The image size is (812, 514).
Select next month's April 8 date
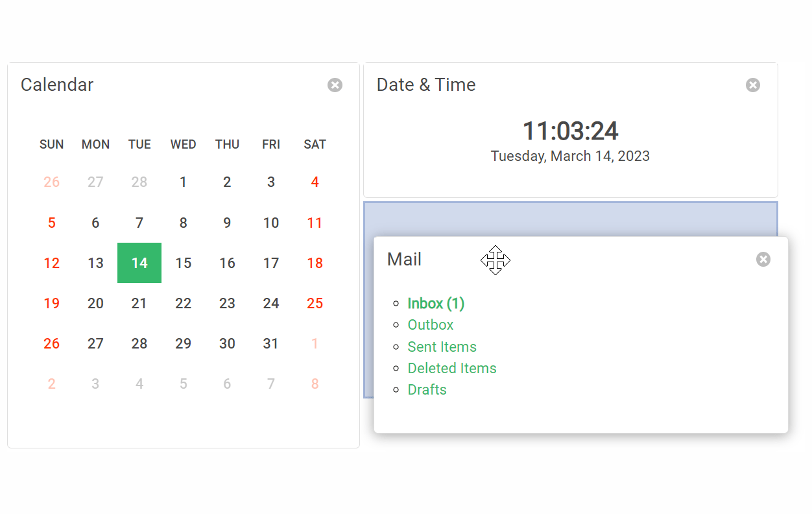coord(315,384)
